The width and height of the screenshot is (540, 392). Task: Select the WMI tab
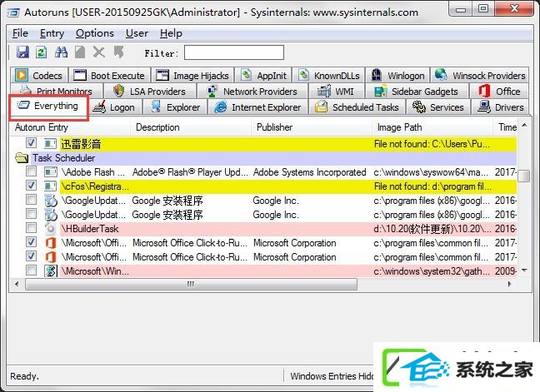coord(336,92)
